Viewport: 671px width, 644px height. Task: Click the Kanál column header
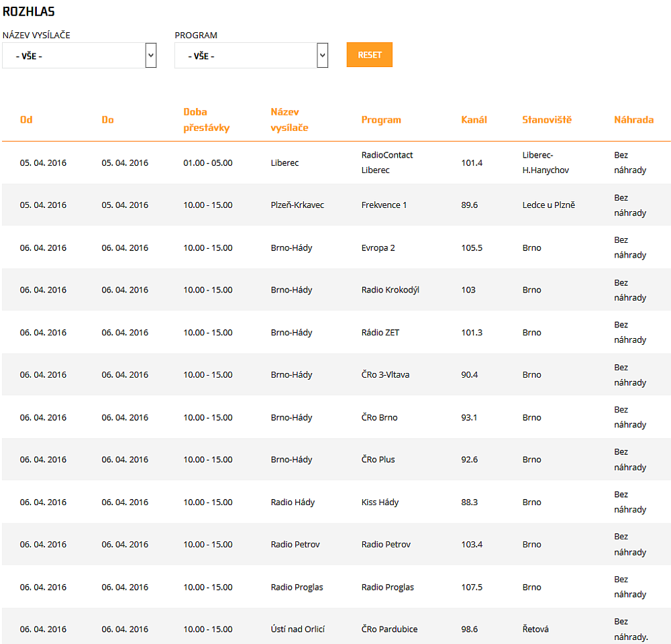pyautogui.click(x=474, y=120)
